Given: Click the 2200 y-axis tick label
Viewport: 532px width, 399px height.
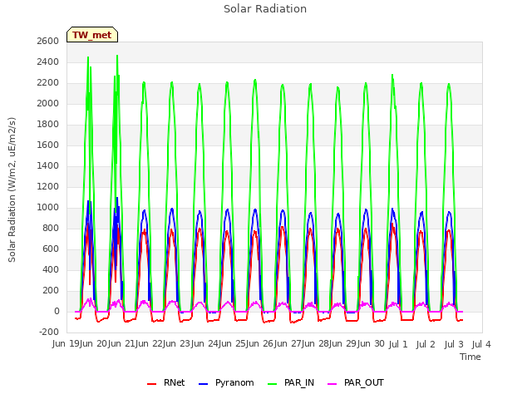Looking at the screenshot, I should pyautogui.click(x=48, y=83).
